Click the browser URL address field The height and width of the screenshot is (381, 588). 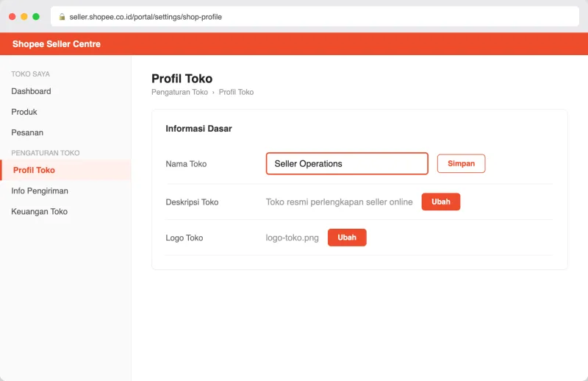click(x=315, y=16)
